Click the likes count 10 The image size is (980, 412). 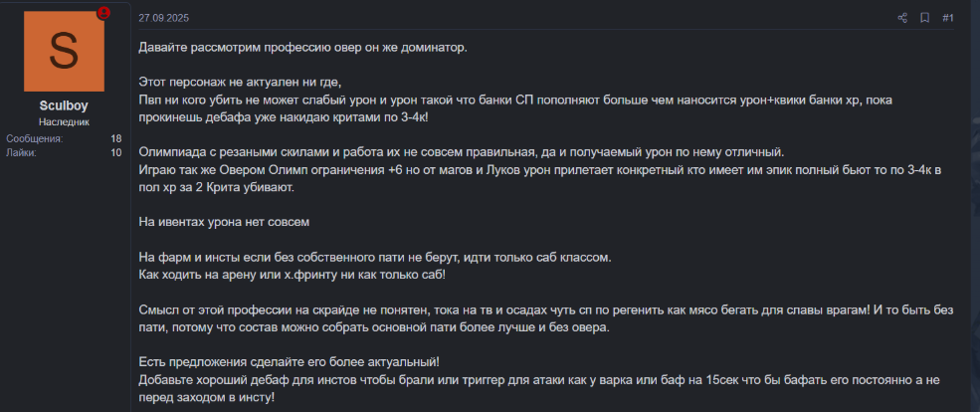click(115, 153)
